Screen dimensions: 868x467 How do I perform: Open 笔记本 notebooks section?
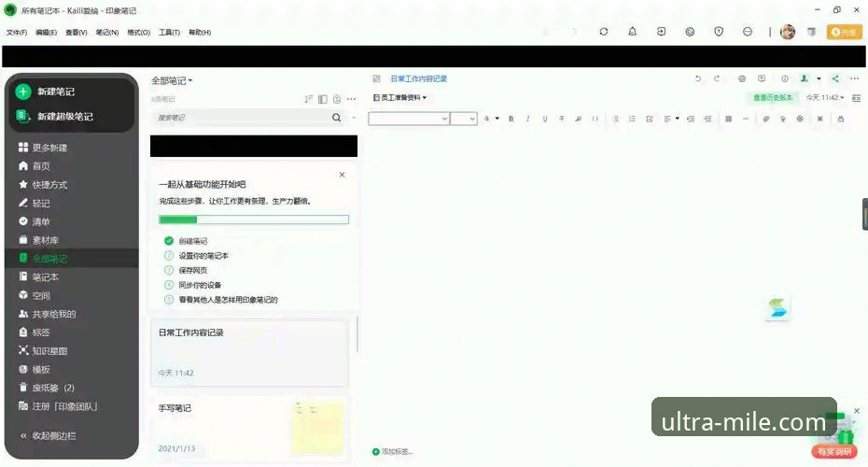[38, 276]
